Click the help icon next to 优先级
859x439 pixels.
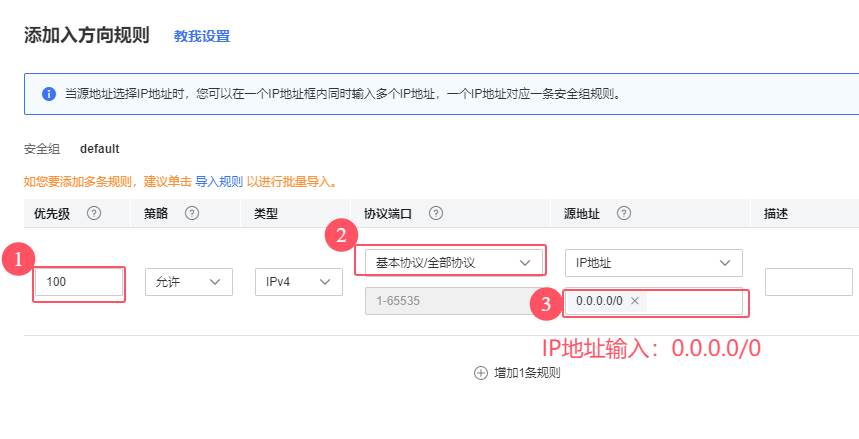tap(94, 213)
